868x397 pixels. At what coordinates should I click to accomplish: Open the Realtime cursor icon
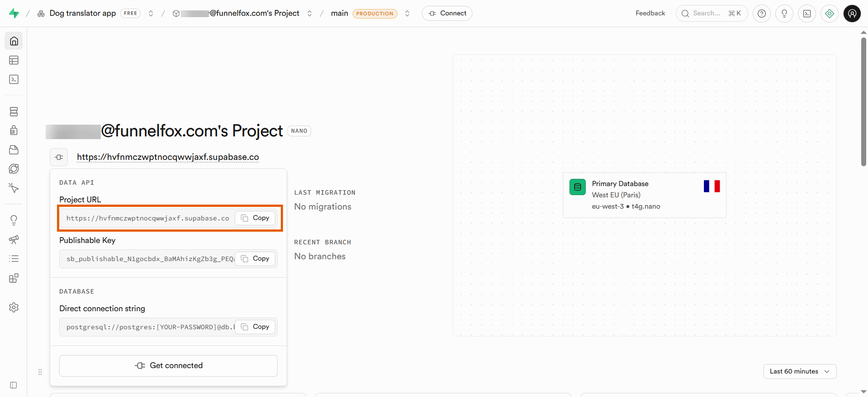(x=14, y=188)
